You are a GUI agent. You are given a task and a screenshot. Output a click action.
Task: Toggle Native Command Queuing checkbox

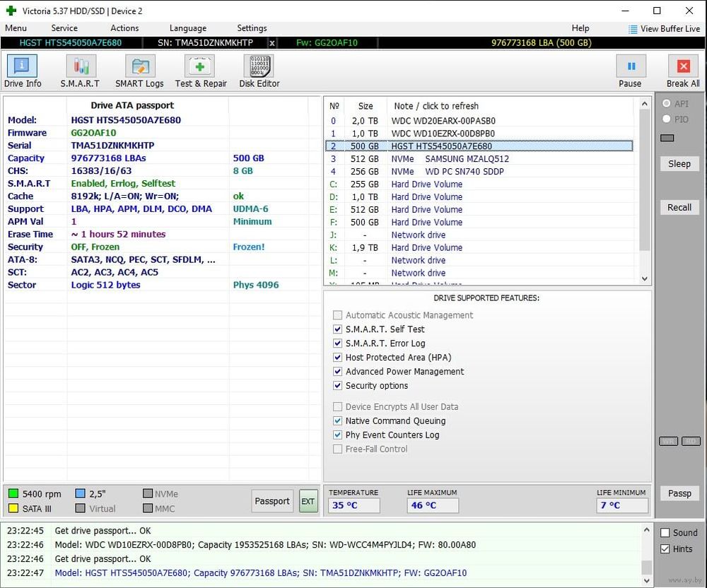337,421
